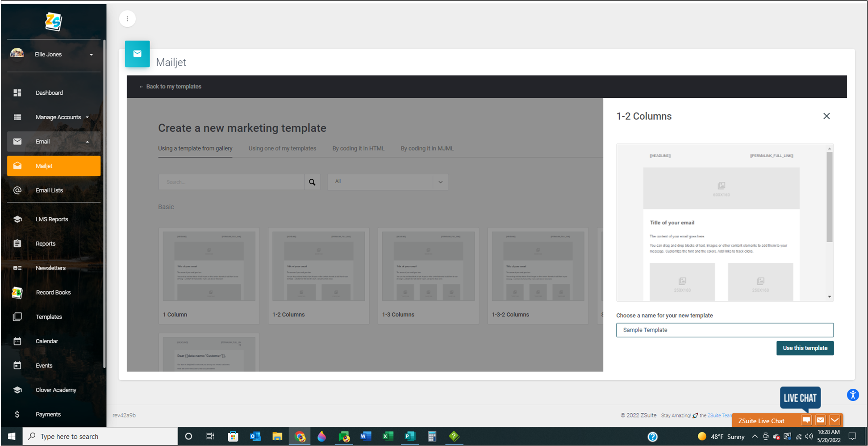The height and width of the screenshot is (446, 868).
Task: Show hidden system tray icons
Action: (x=755, y=436)
